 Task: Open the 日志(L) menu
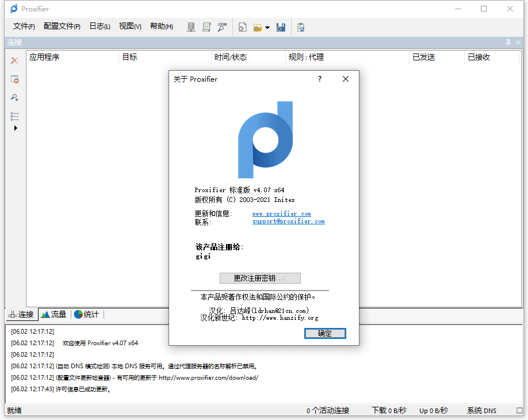pyautogui.click(x=100, y=26)
